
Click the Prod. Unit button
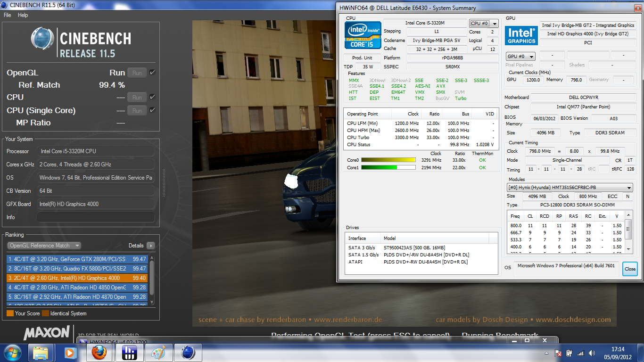362,58
